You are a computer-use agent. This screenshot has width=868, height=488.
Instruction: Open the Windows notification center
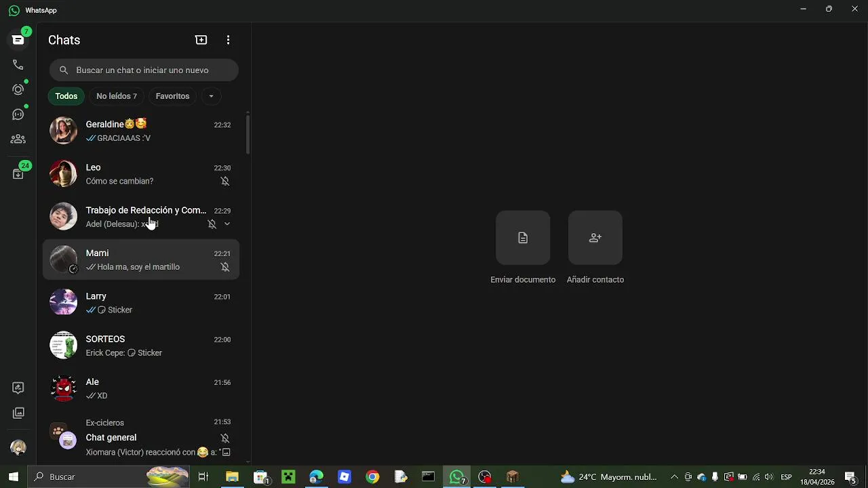click(850, 476)
